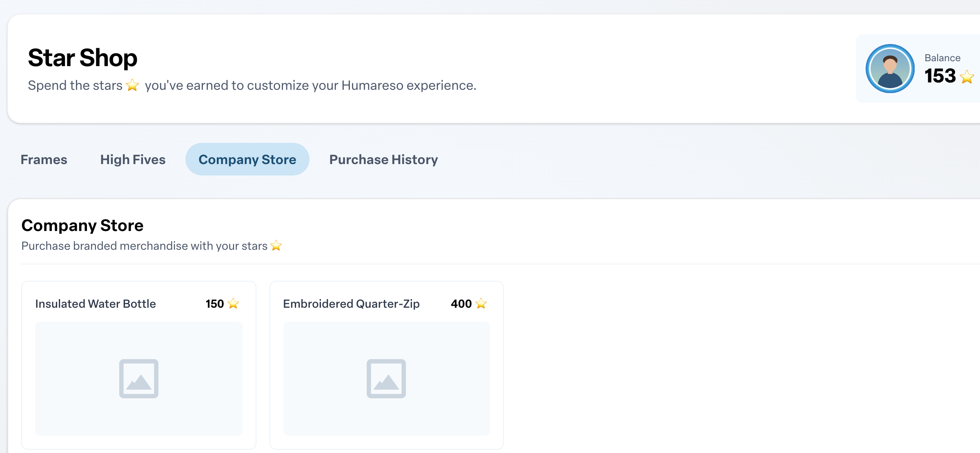Click the 400 star price

point(461,304)
